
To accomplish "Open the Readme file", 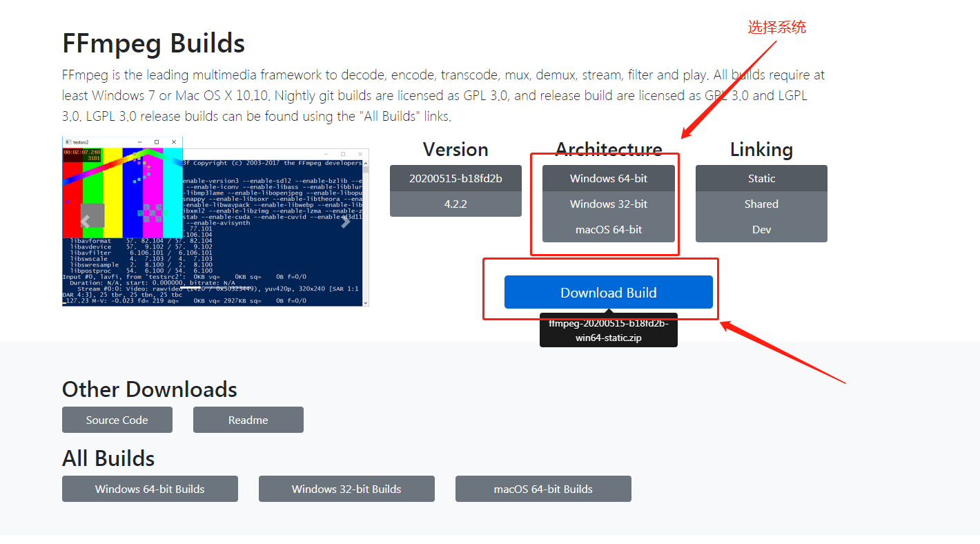I will 248,420.
